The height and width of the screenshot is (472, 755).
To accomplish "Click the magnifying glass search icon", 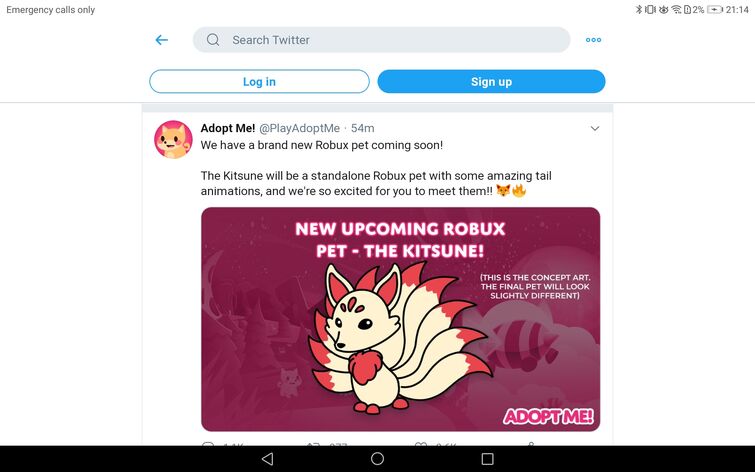I will (x=213, y=40).
